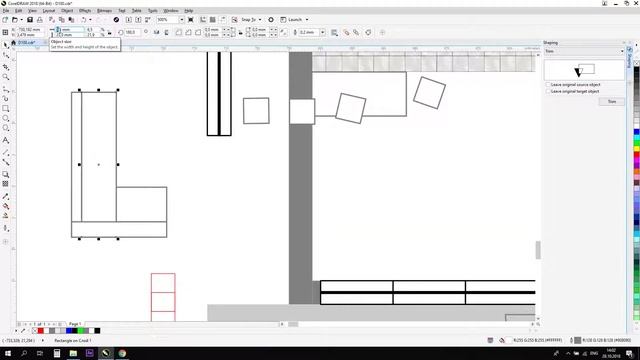
Task: Click the Save icon
Action: tap(30, 20)
